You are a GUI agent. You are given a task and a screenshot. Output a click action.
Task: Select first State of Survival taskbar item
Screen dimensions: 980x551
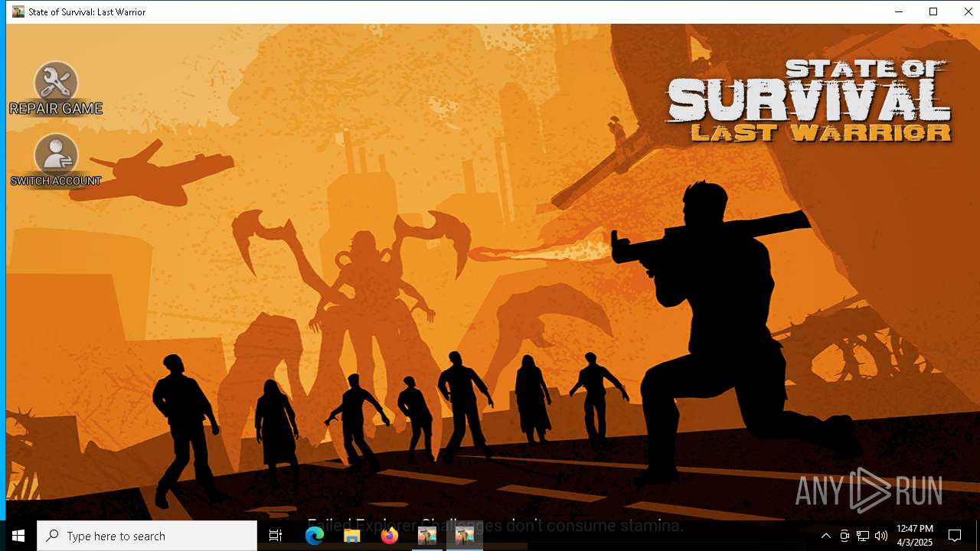click(x=427, y=536)
